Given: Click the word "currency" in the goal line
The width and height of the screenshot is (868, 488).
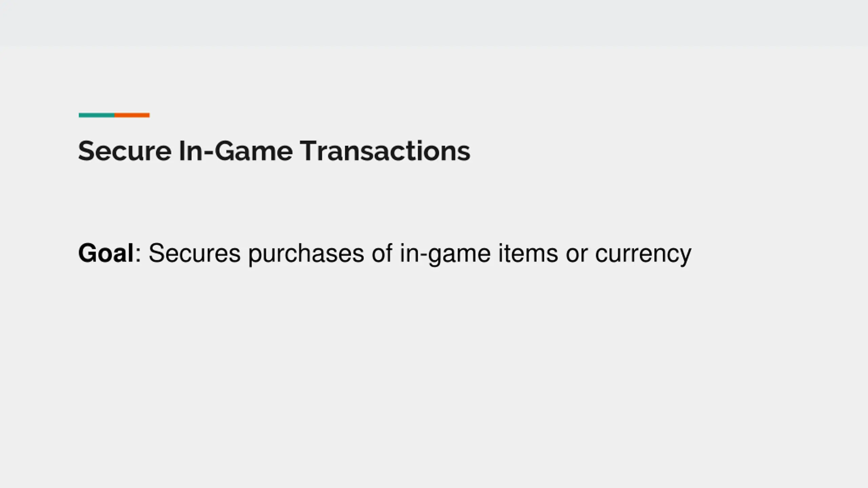Looking at the screenshot, I should point(643,253).
